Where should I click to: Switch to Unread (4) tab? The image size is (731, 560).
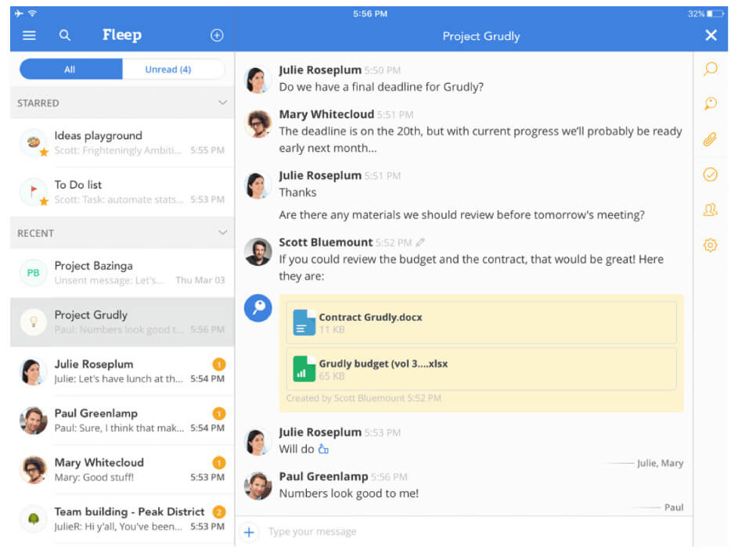coord(174,70)
